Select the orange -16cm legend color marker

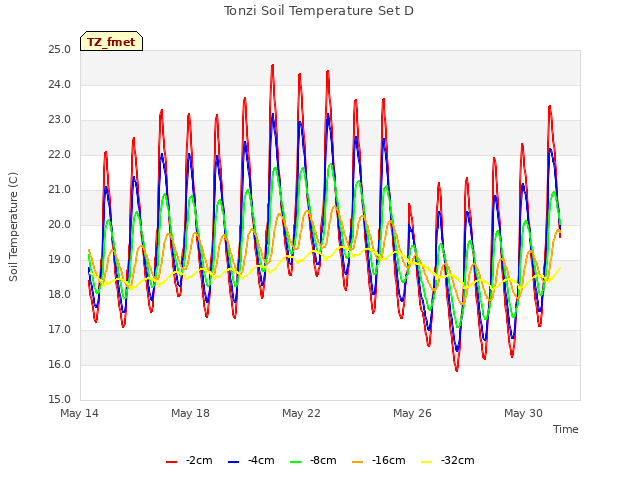(x=358, y=462)
